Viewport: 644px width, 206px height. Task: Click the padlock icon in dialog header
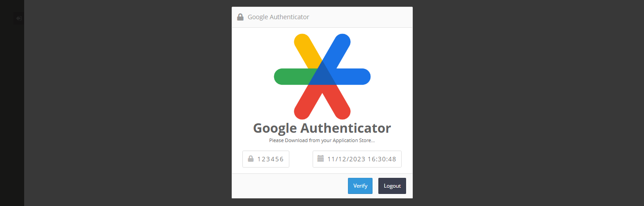tap(240, 17)
